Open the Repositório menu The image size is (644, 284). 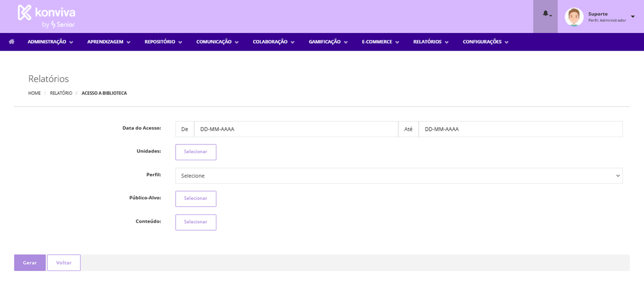click(163, 42)
